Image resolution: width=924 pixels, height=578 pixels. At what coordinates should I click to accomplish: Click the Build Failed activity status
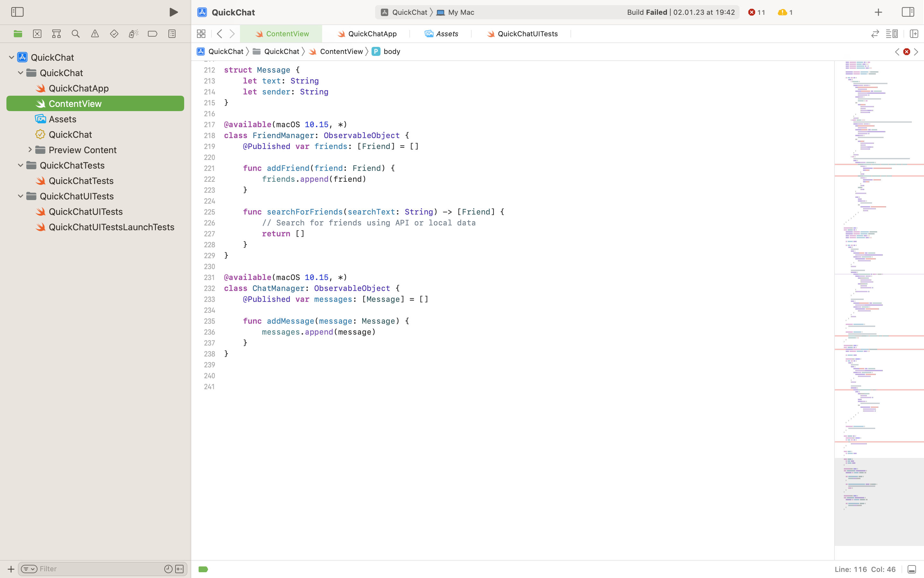tap(681, 12)
